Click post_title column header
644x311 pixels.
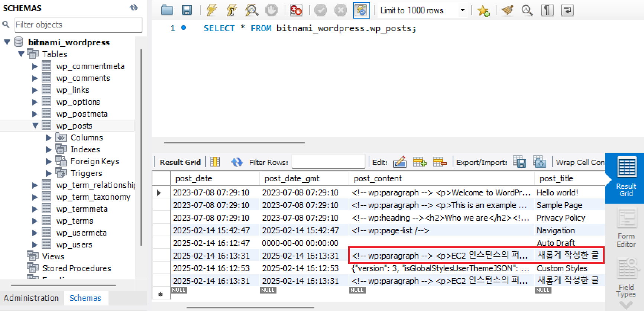[570, 178]
